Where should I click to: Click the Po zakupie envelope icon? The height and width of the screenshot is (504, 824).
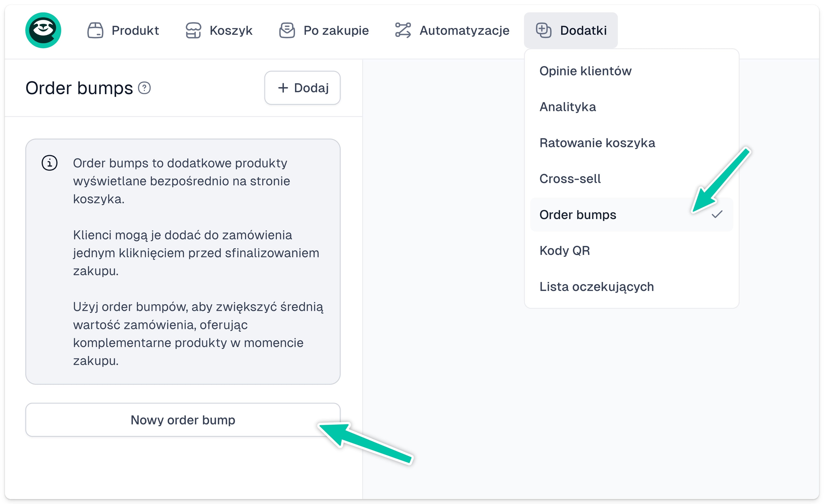[287, 31]
